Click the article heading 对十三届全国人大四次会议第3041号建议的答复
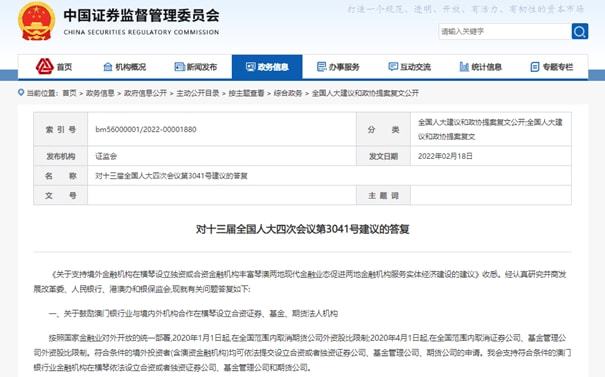Screen dimensions: 605x377 [x=302, y=229]
